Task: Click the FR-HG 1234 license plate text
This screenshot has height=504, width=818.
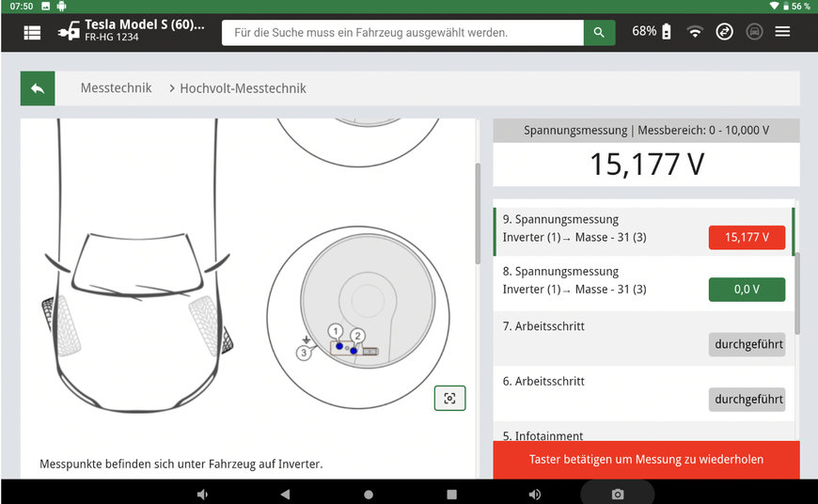Action: pyautogui.click(x=112, y=38)
